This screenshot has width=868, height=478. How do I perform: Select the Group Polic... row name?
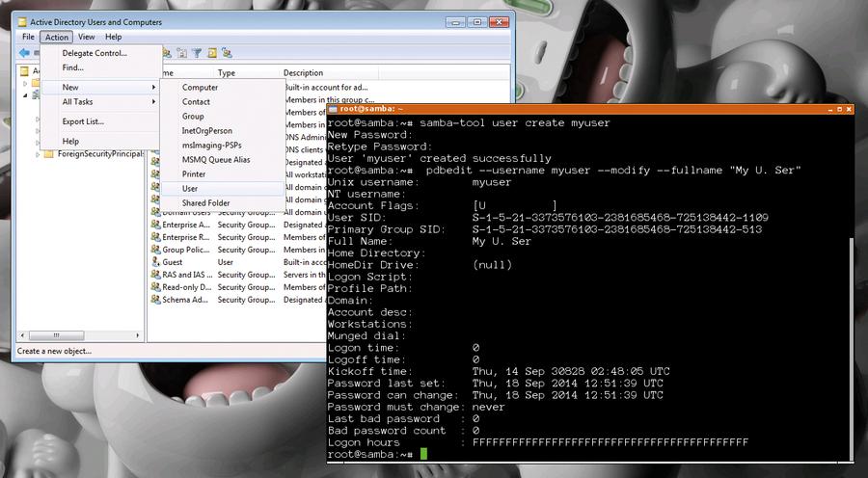tap(186, 250)
